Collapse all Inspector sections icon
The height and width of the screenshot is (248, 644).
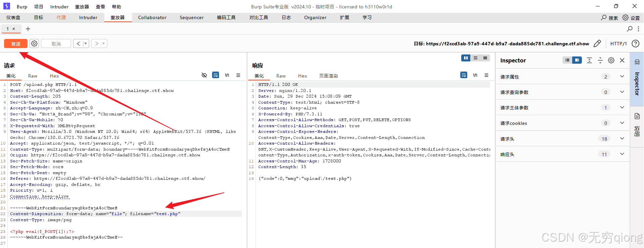(x=600, y=60)
